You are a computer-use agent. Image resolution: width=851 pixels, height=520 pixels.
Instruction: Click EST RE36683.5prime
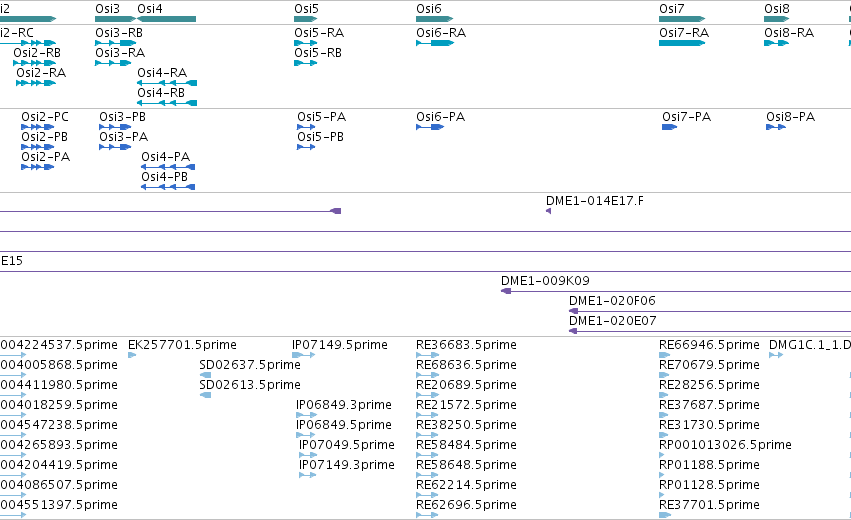point(466,345)
